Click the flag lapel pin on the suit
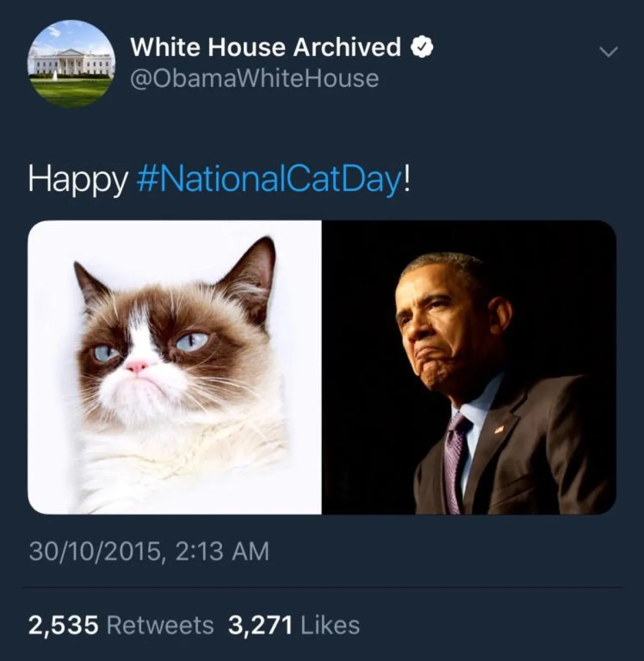 click(x=499, y=429)
